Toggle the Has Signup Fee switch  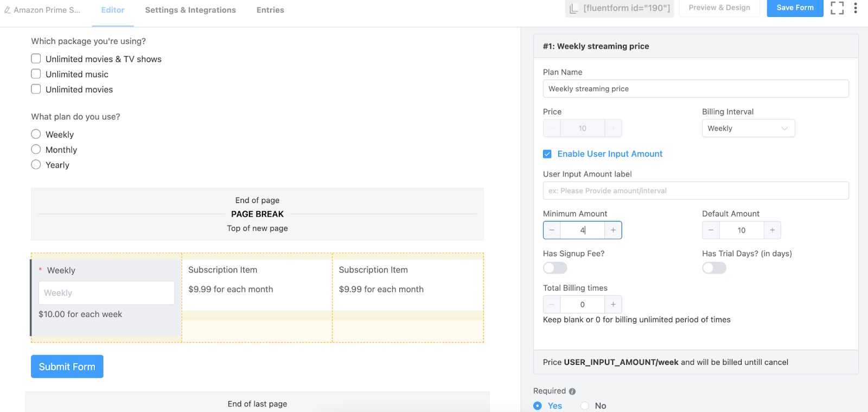pos(555,268)
